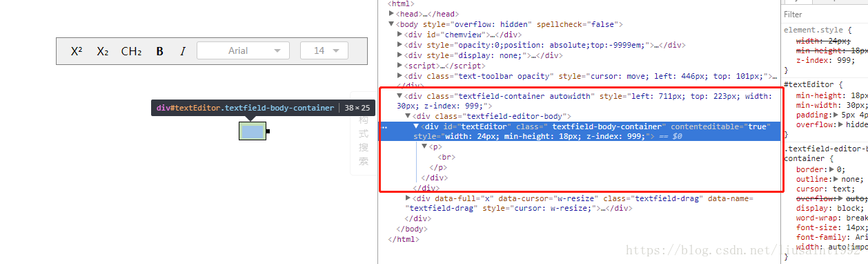The image size is (868, 264).
Task: Click the div#textEditor inspector tooltip
Action: coord(264,108)
